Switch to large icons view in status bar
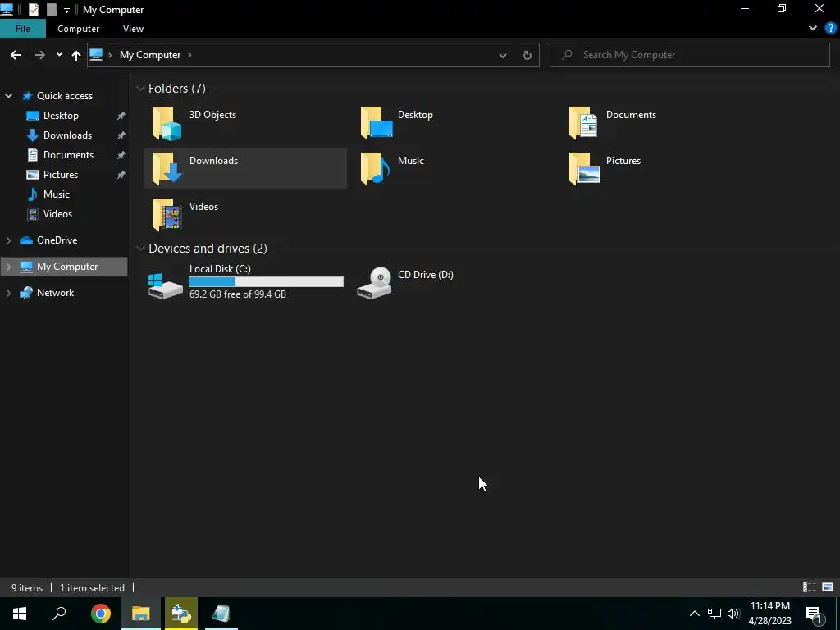840x630 pixels. pyautogui.click(x=828, y=587)
